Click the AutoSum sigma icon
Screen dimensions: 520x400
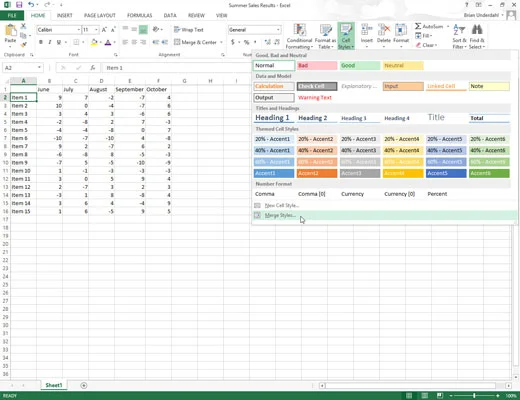click(x=418, y=26)
